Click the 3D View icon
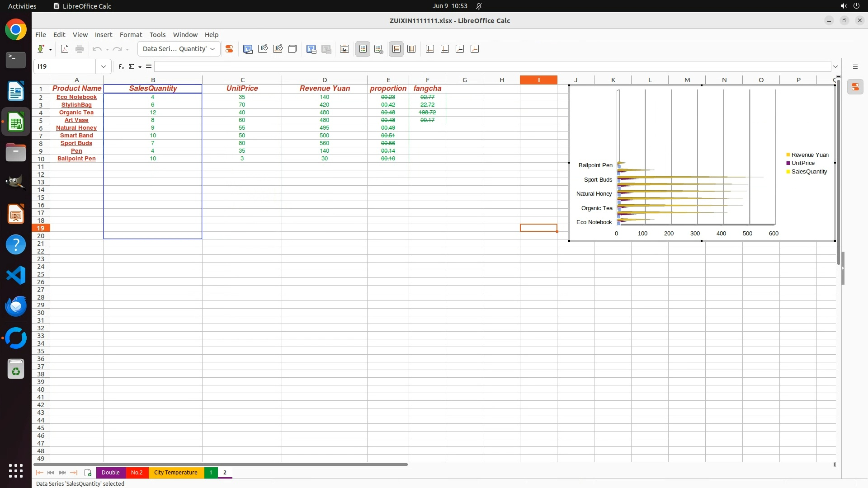 (x=292, y=49)
